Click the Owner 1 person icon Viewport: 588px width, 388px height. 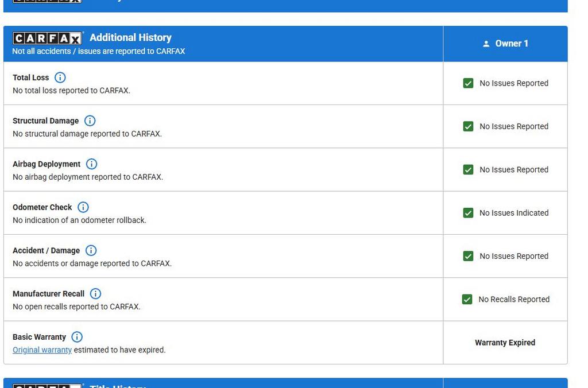pyautogui.click(x=486, y=44)
